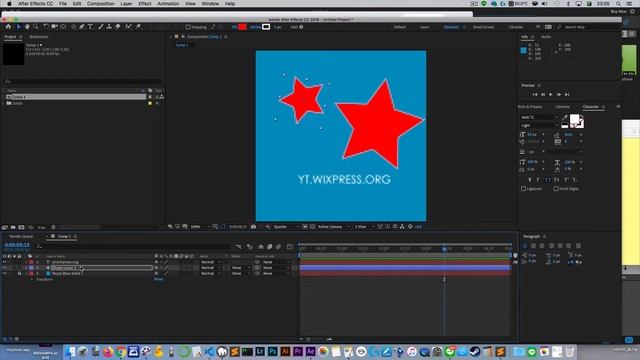This screenshot has height=360, width=640.
Task: Select the Roto Brush tool
Action: pos(129,27)
